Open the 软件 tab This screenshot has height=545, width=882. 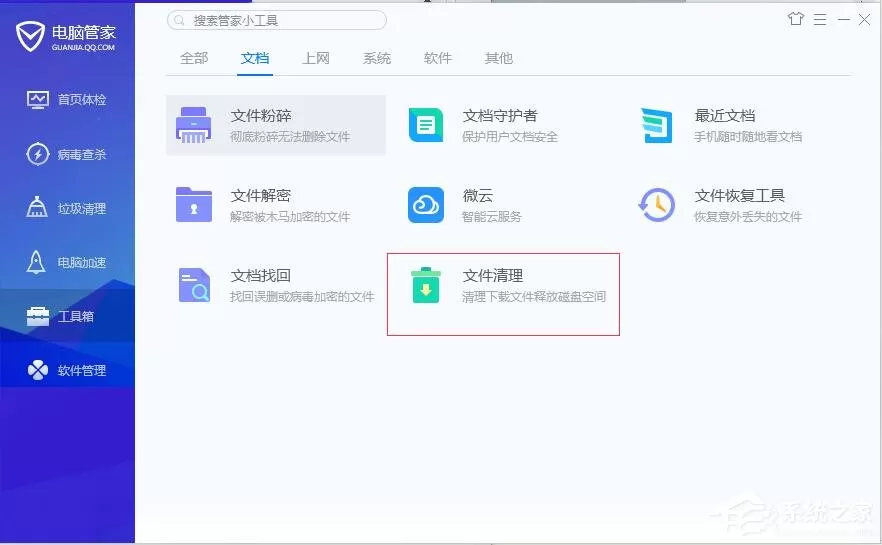[438, 58]
